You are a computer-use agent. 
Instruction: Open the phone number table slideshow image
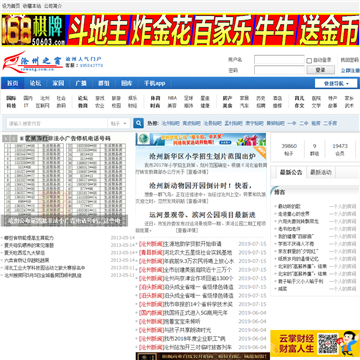[65, 180]
